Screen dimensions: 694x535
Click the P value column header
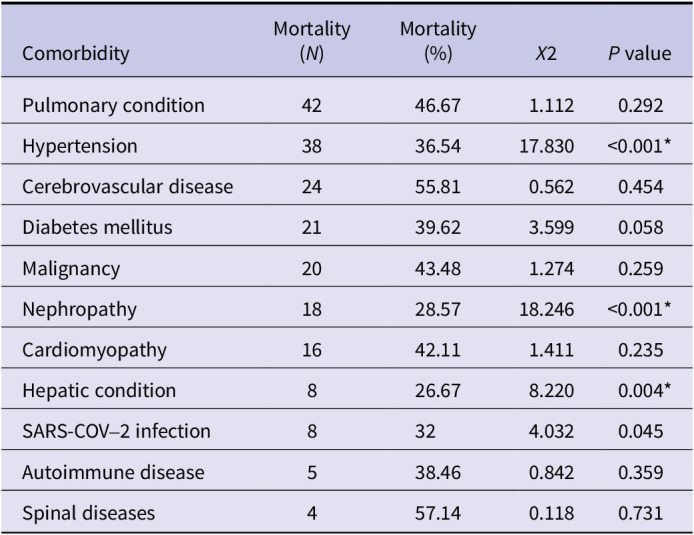(639, 54)
